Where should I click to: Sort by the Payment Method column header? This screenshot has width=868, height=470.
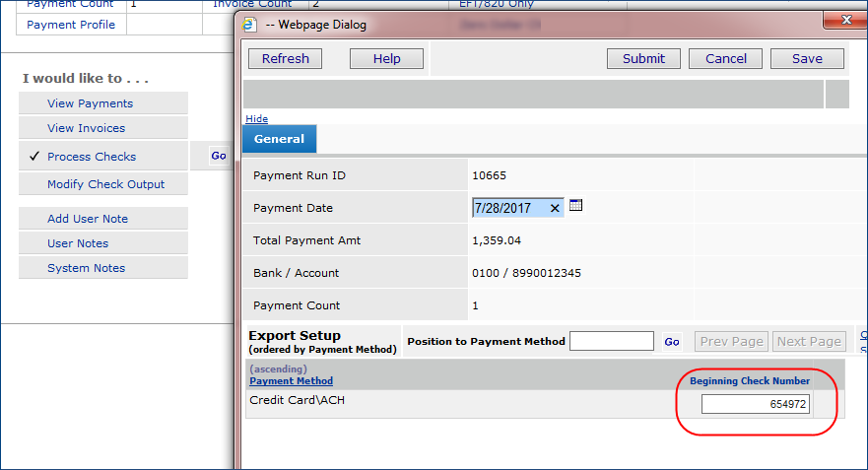pyautogui.click(x=291, y=381)
